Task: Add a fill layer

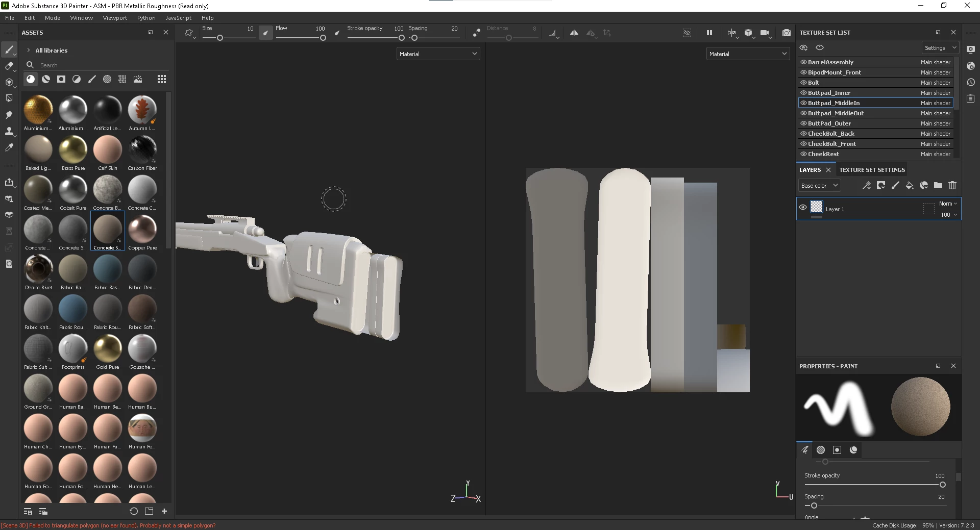Action: (x=910, y=185)
